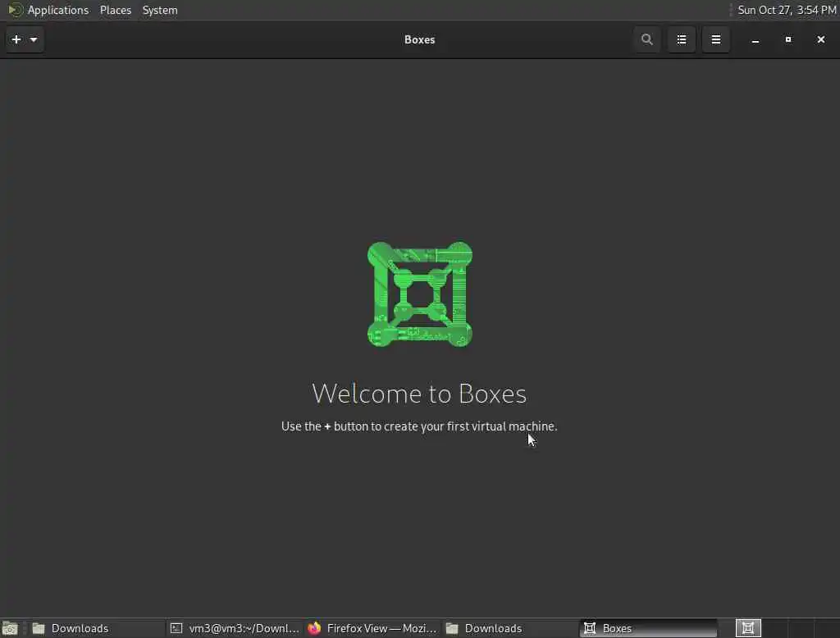The width and height of the screenshot is (840, 638).
Task: Expand the dropdown arrow beside the plus button
Action: tap(34, 39)
